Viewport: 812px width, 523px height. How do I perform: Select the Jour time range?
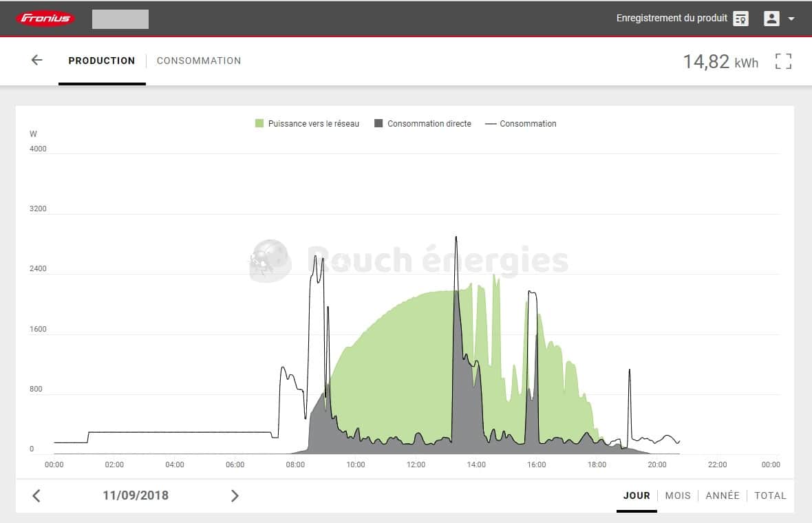coord(637,495)
